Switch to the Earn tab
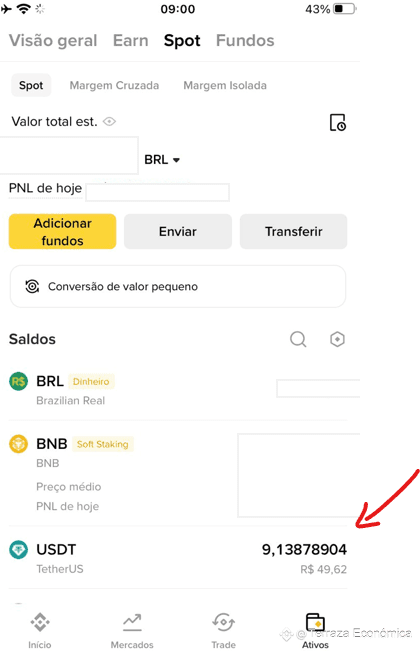The image size is (420, 651). coord(131,41)
